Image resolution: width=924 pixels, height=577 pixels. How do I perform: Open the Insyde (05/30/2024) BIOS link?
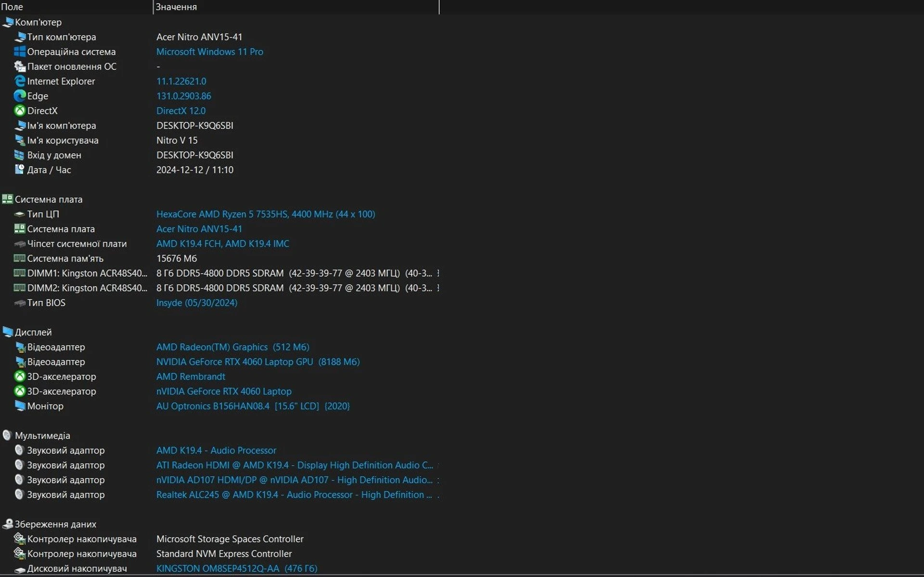197,303
